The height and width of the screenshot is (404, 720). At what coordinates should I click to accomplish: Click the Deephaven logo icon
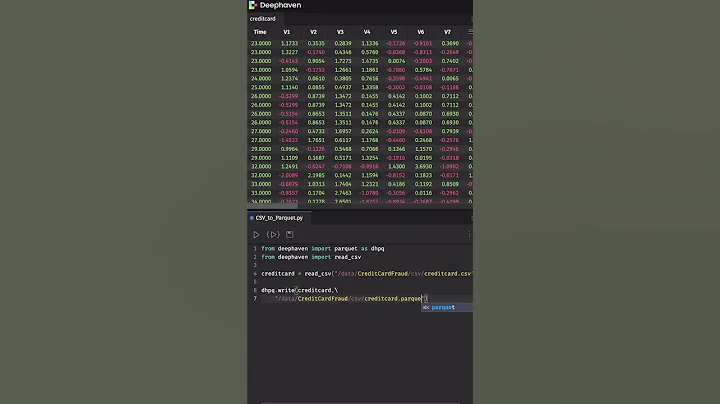[253, 5]
